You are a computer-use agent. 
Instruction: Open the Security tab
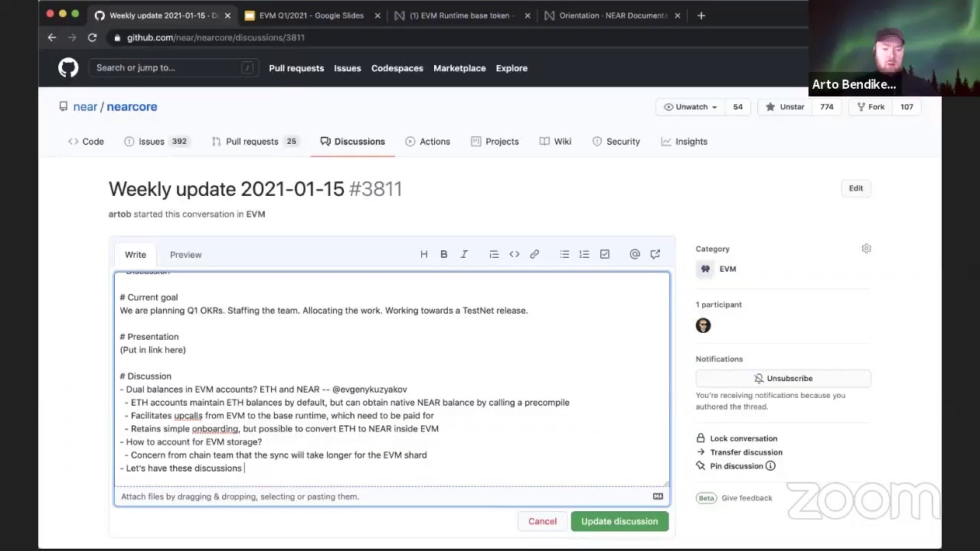coord(616,142)
